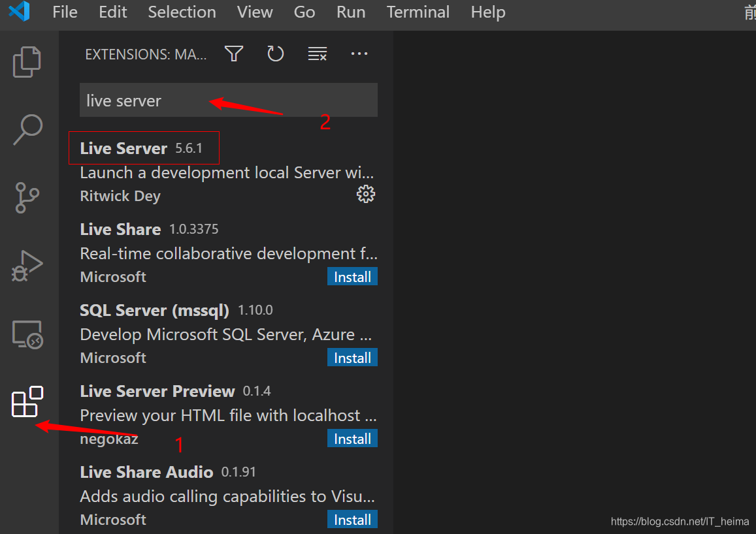Open the Run menu
Viewport: 756px width, 534px height.
350,12
